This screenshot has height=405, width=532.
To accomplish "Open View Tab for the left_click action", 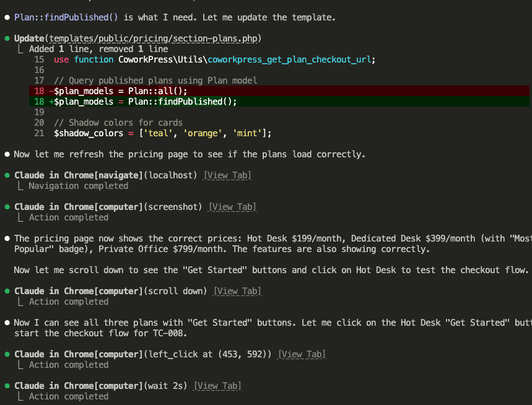I will pos(301,354).
